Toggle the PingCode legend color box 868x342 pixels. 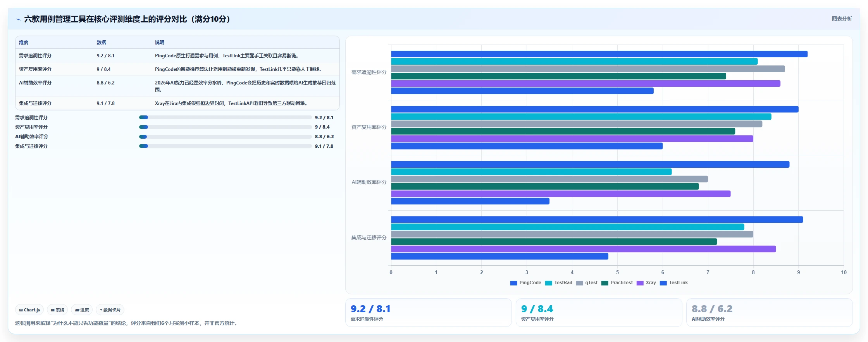coord(514,283)
